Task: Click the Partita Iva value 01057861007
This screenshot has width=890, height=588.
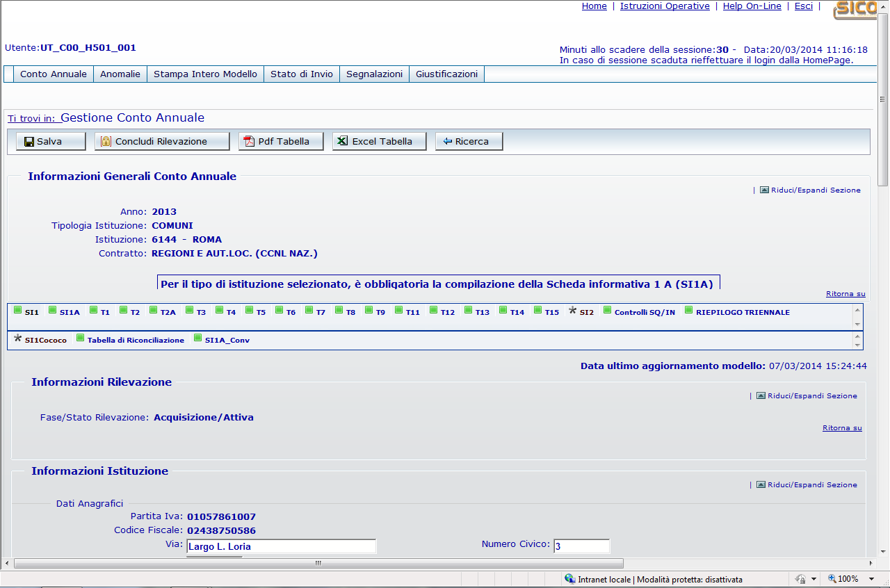Action: (x=222, y=516)
